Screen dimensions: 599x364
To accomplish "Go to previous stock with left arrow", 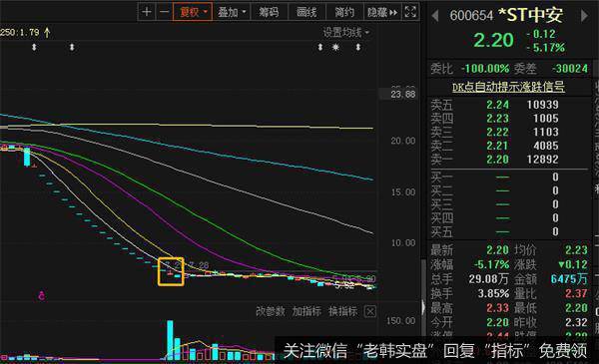I will (x=434, y=16).
